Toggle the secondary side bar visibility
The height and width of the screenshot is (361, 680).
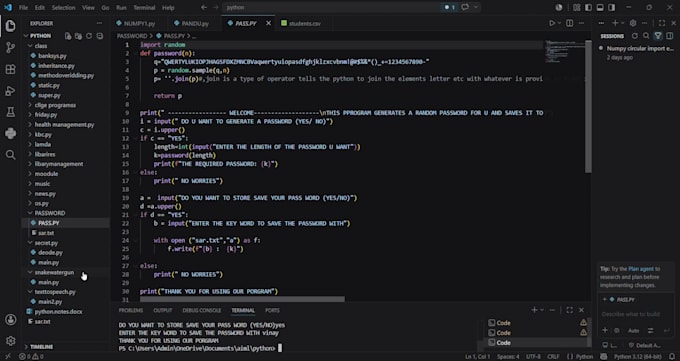coord(611,7)
